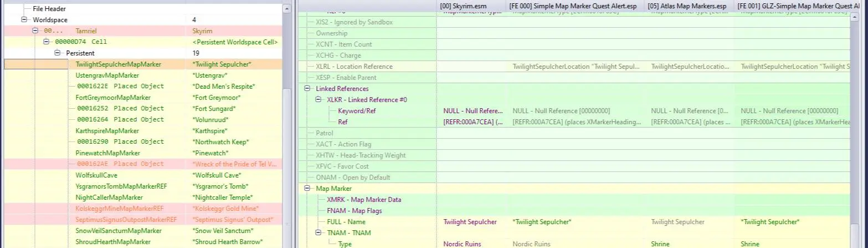Select the ShroudHearthMapMarker row

point(143,242)
